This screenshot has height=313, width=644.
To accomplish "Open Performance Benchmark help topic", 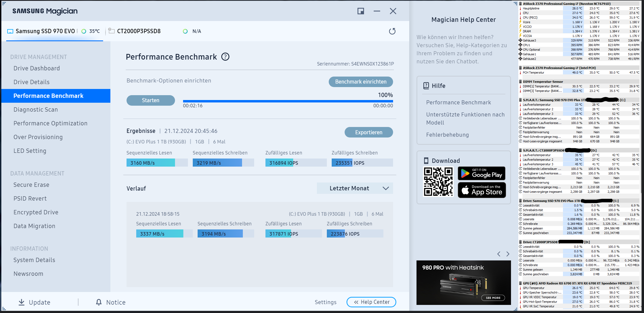I will click(458, 102).
